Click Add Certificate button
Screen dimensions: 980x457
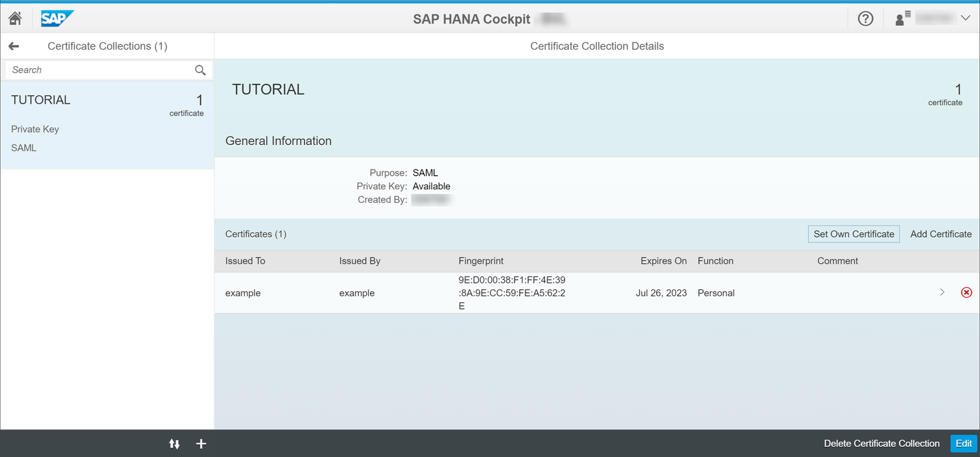(x=941, y=234)
